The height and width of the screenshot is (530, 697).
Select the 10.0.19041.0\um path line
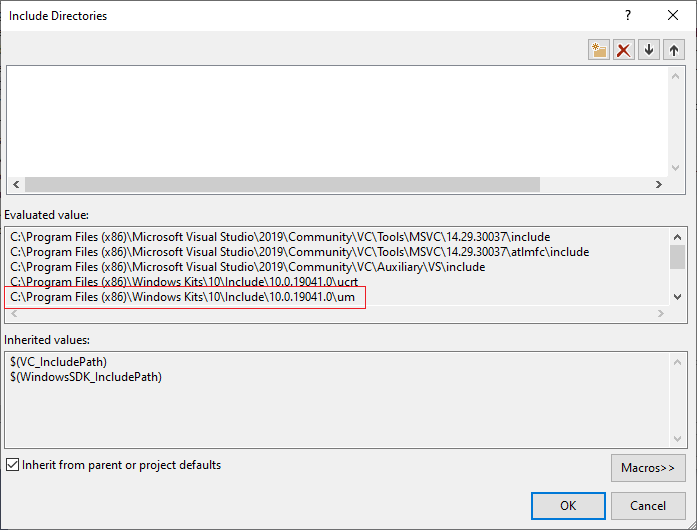click(182, 297)
